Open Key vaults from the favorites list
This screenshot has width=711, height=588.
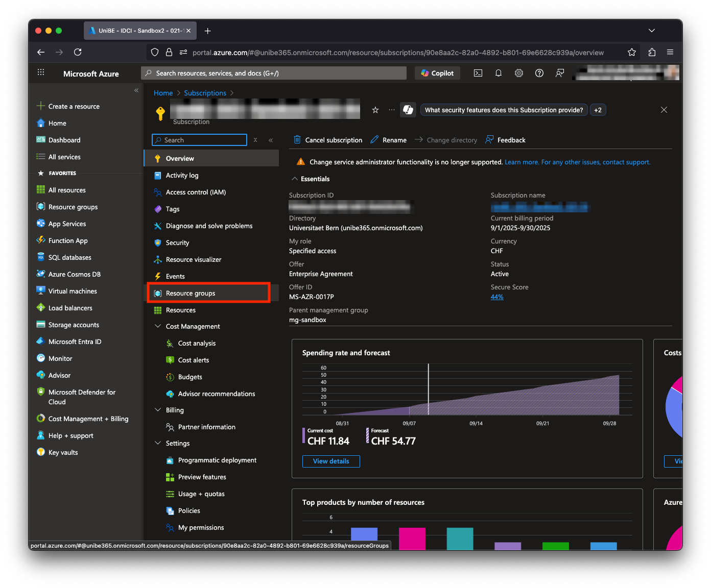point(63,452)
